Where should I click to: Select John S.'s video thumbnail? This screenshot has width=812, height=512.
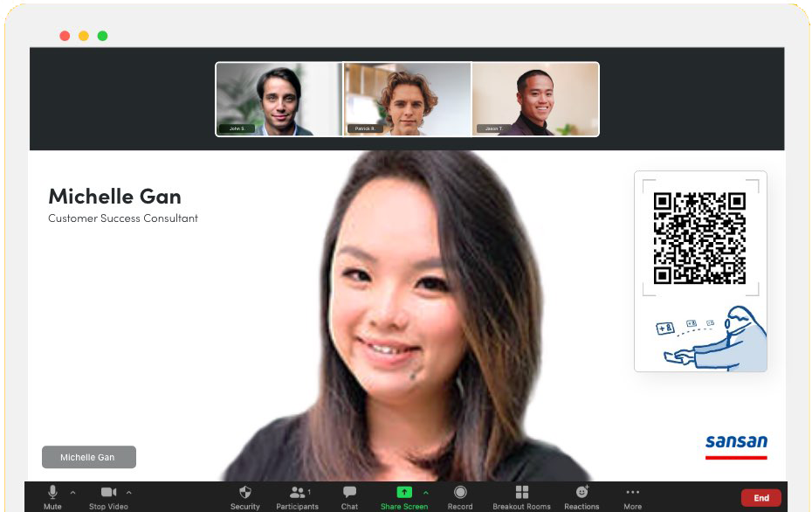pos(277,99)
